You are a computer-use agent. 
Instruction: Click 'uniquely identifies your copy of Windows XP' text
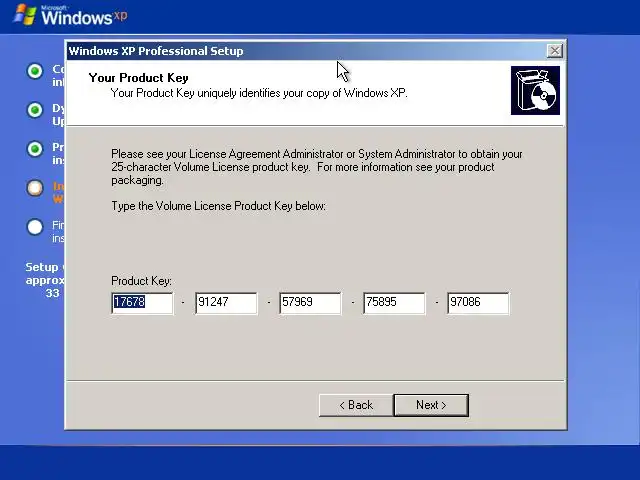click(302, 93)
